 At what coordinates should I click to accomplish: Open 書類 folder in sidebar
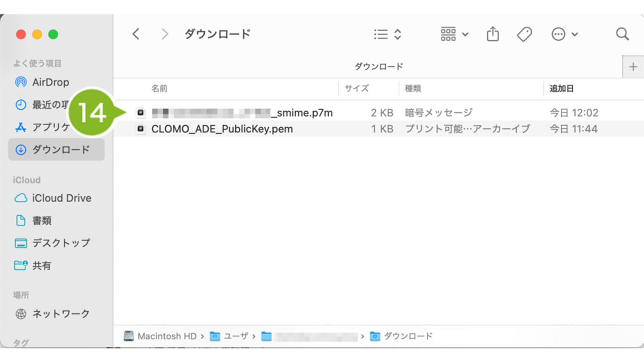(x=42, y=220)
